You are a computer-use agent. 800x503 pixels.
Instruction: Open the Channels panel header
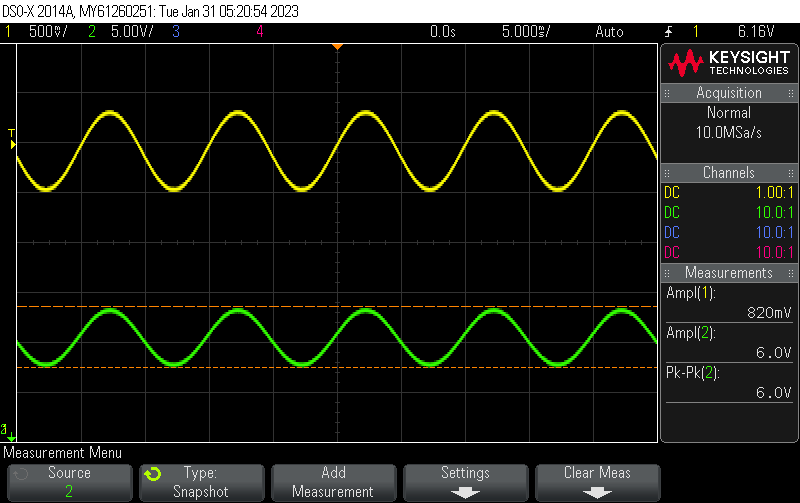729,173
